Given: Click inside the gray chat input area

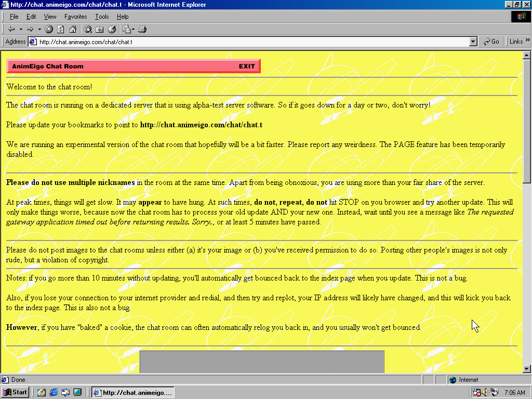Looking at the screenshot, I should (x=262, y=362).
